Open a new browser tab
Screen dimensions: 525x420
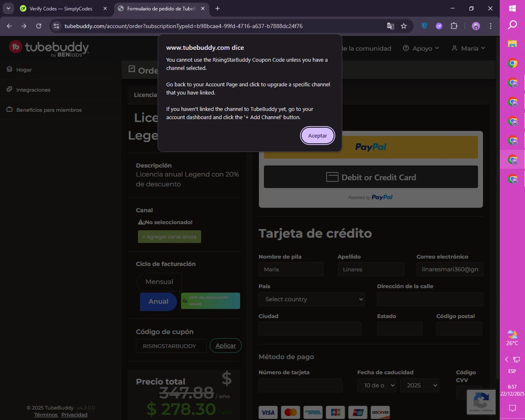tap(217, 8)
